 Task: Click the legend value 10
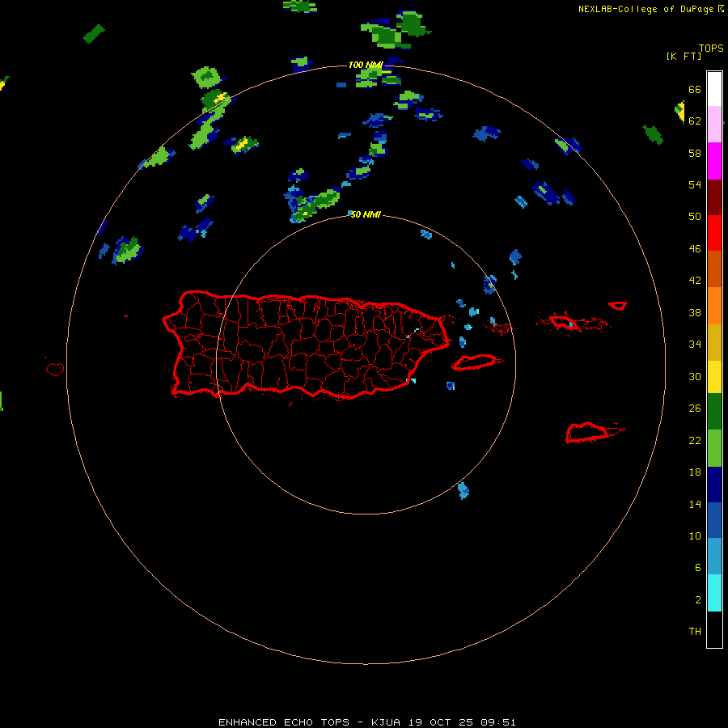pyautogui.click(x=695, y=535)
